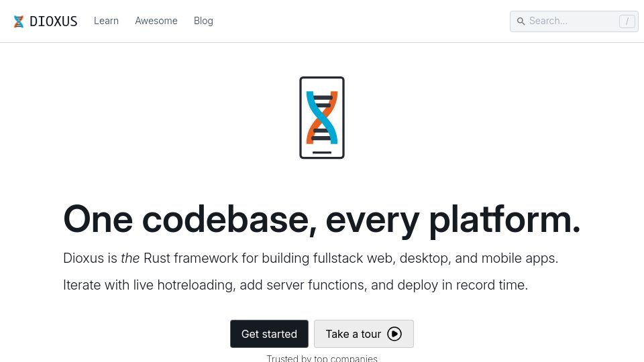Click the italic word 'the' in description
The height and width of the screenshot is (362, 644).
pyautogui.click(x=130, y=258)
